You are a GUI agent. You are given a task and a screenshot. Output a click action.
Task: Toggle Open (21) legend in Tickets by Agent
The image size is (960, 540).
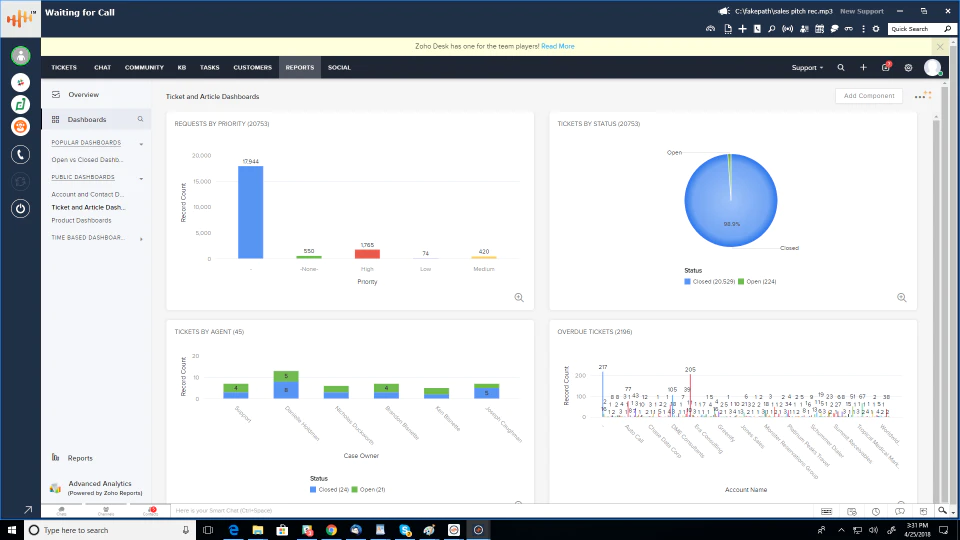pyautogui.click(x=368, y=489)
